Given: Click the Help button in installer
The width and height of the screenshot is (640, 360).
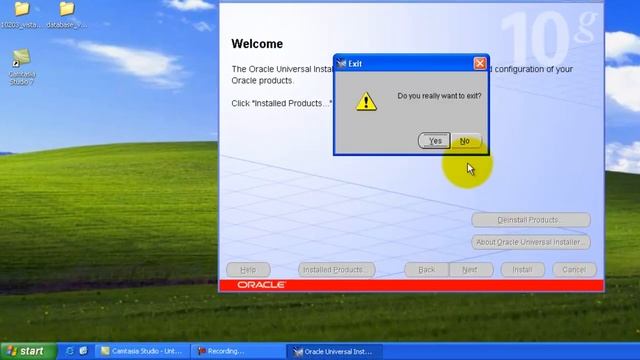Looking at the screenshot, I should tap(248, 270).
